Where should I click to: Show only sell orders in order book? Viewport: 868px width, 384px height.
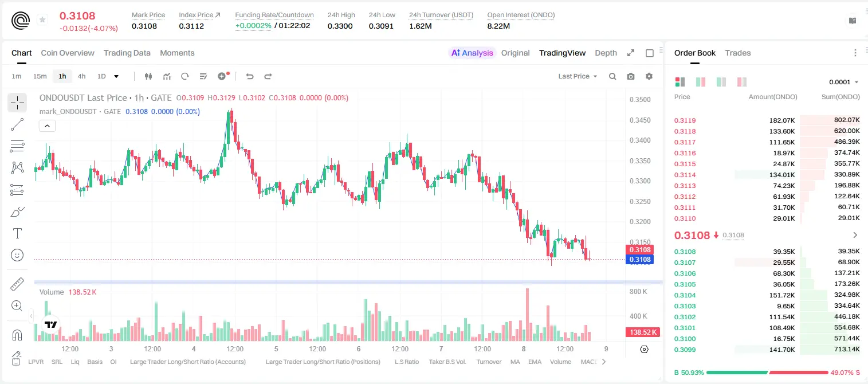click(741, 82)
